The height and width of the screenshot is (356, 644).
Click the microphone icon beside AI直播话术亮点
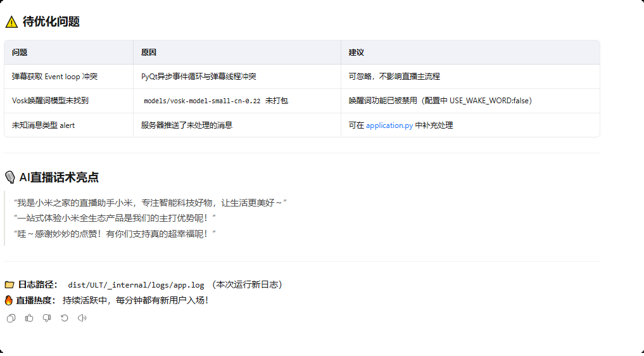point(10,177)
